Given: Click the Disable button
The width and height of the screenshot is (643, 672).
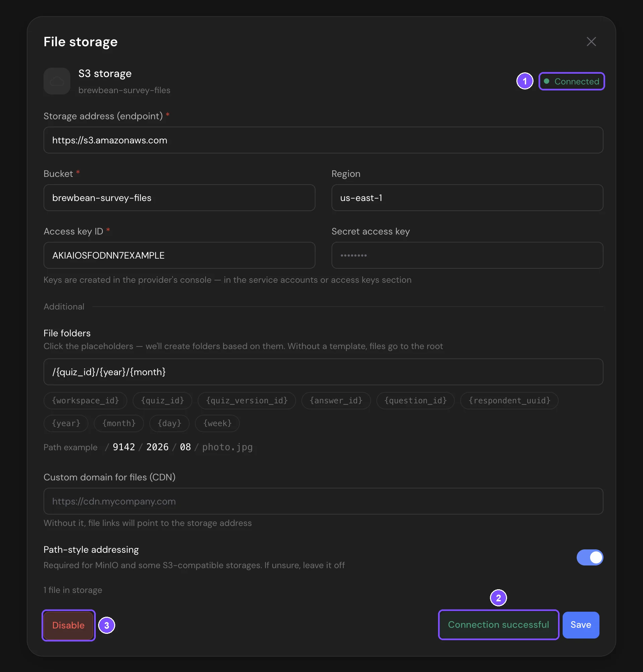Looking at the screenshot, I should tap(68, 625).
